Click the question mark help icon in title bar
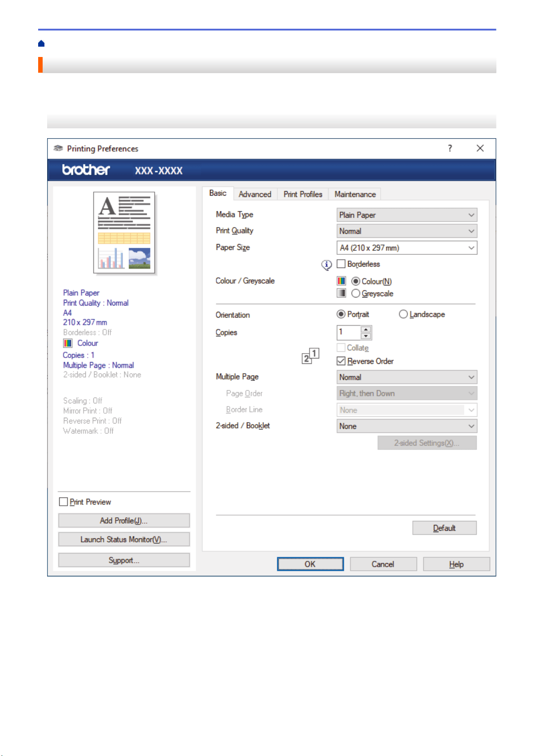The image size is (535, 756). tap(450, 149)
